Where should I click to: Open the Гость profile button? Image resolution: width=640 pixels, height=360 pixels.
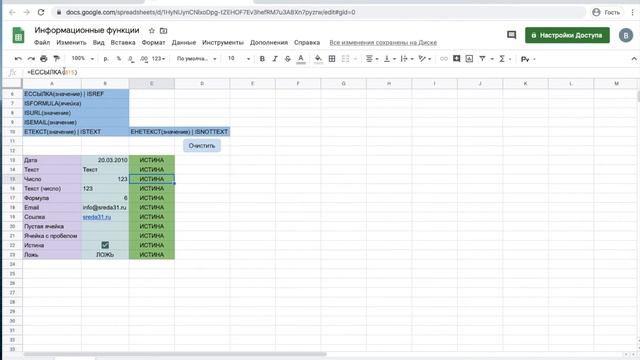click(606, 12)
